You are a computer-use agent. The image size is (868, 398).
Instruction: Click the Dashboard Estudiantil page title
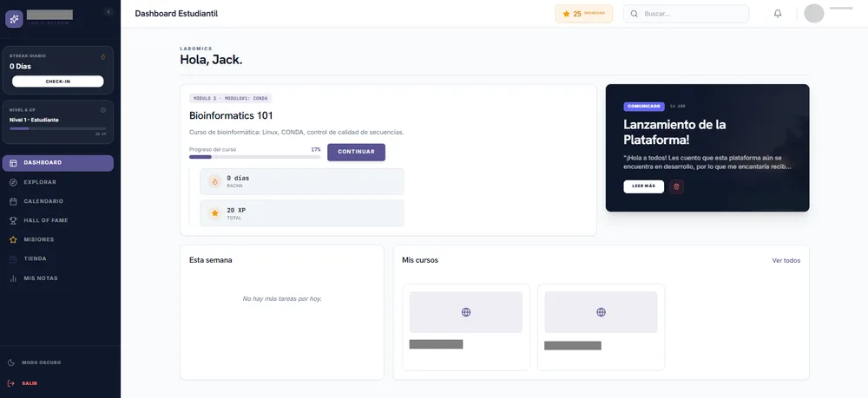[x=176, y=14]
